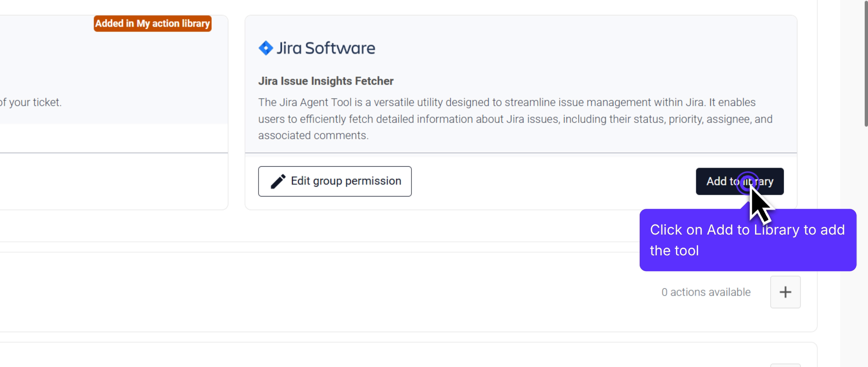Click the partially visible plus button at bottom
868x367 pixels.
[x=785, y=364]
